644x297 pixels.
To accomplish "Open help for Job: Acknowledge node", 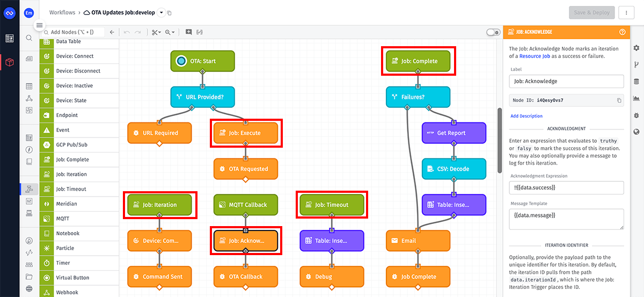I will (x=622, y=32).
